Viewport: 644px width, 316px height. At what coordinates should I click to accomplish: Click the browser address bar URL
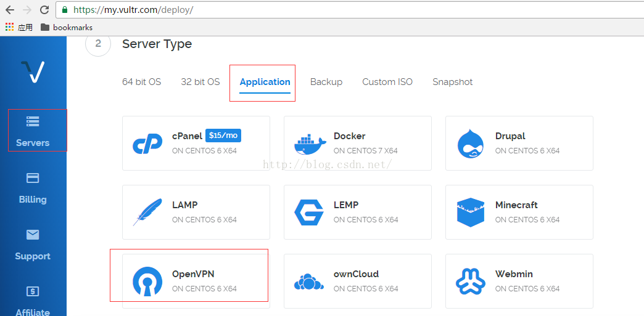coord(133,10)
